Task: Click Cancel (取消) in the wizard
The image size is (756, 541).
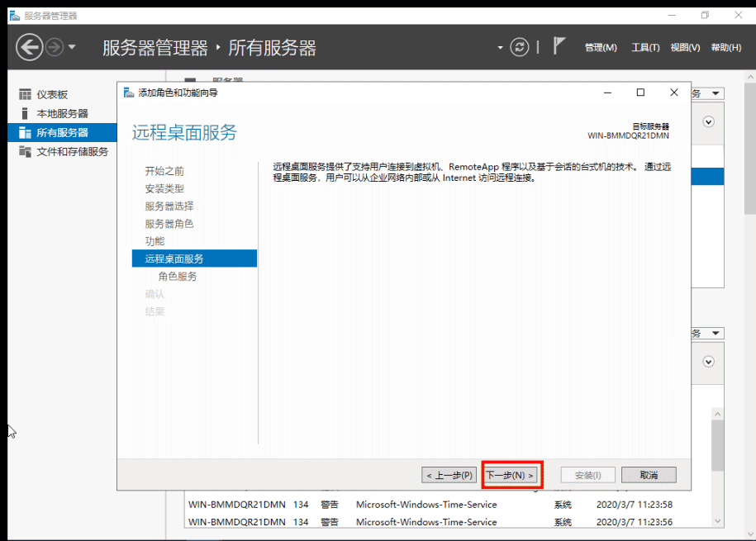Action: [649, 475]
